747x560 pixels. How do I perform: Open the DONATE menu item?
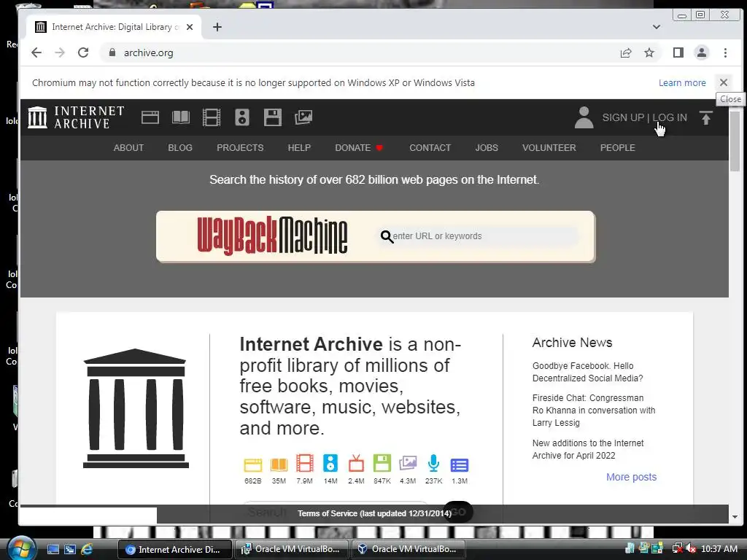(x=359, y=147)
